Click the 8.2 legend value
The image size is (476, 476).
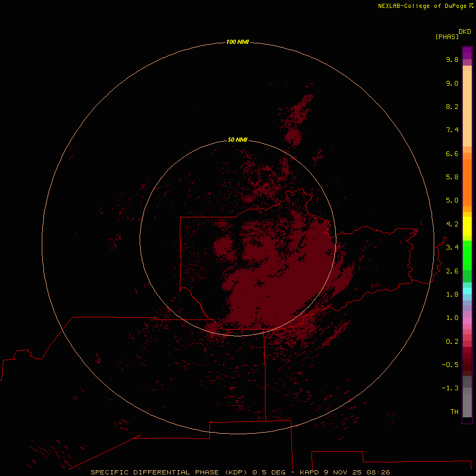[x=452, y=107]
